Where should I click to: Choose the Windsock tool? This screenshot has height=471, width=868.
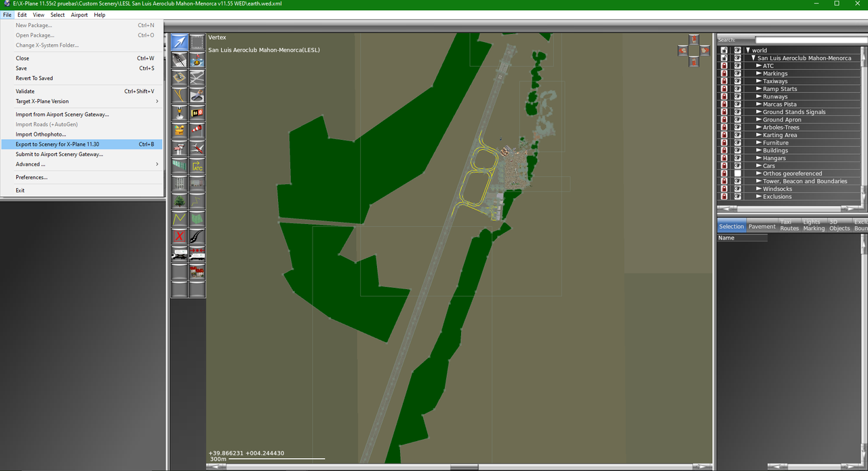(197, 130)
